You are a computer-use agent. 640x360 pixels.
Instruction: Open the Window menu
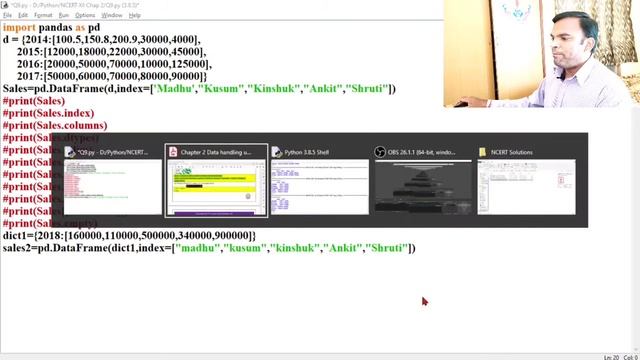click(111, 15)
